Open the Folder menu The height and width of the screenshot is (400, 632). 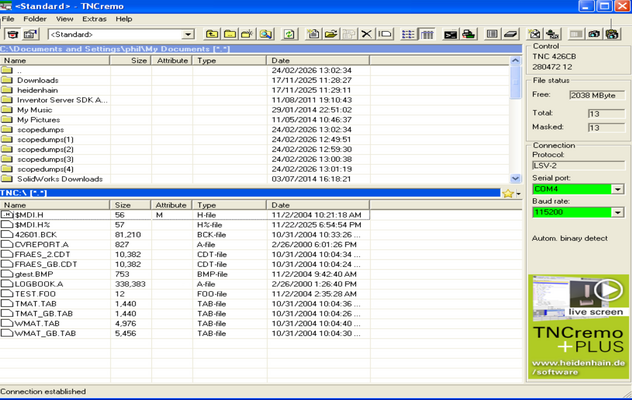(35, 19)
